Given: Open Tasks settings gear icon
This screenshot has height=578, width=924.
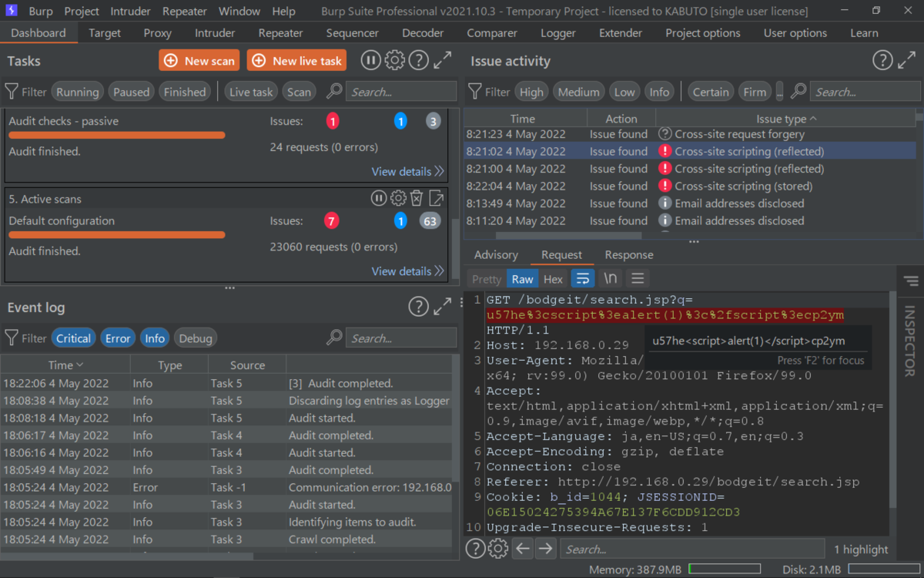Looking at the screenshot, I should pos(394,61).
